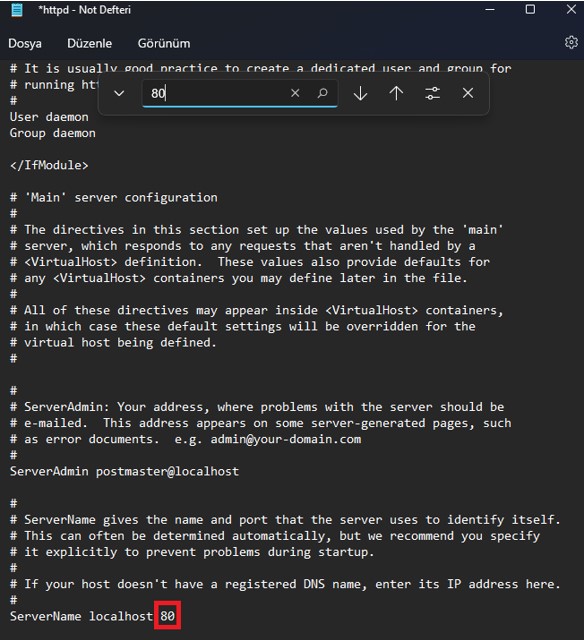Click the ServerAdmin postmaster@localhost line
The height and width of the screenshot is (640, 584).
(124, 471)
